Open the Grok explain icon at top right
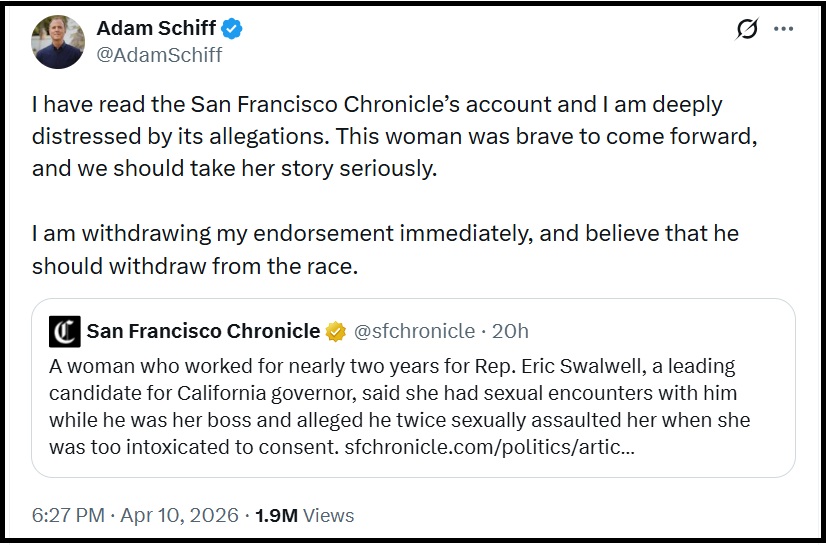Viewport: 826px width, 545px height. click(x=747, y=29)
